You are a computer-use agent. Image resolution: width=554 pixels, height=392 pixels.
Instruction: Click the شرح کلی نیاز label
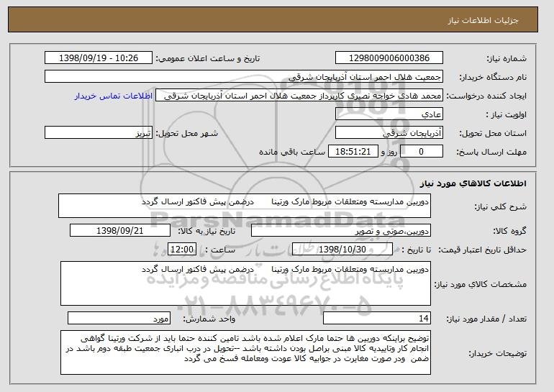(500, 207)
